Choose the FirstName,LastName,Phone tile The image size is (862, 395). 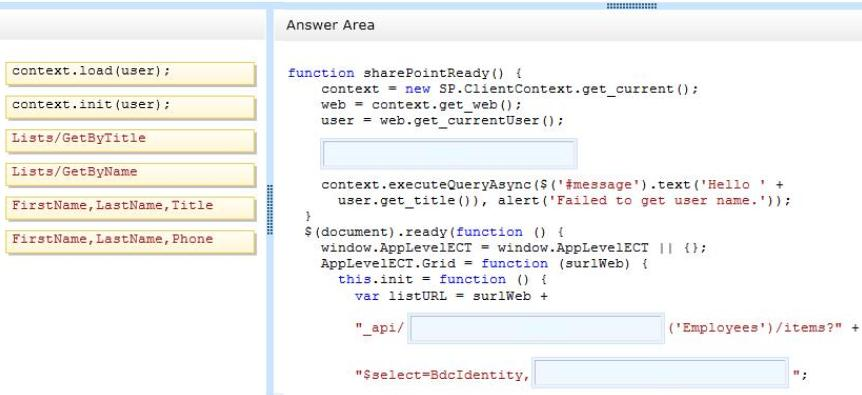tap(130, 242)
